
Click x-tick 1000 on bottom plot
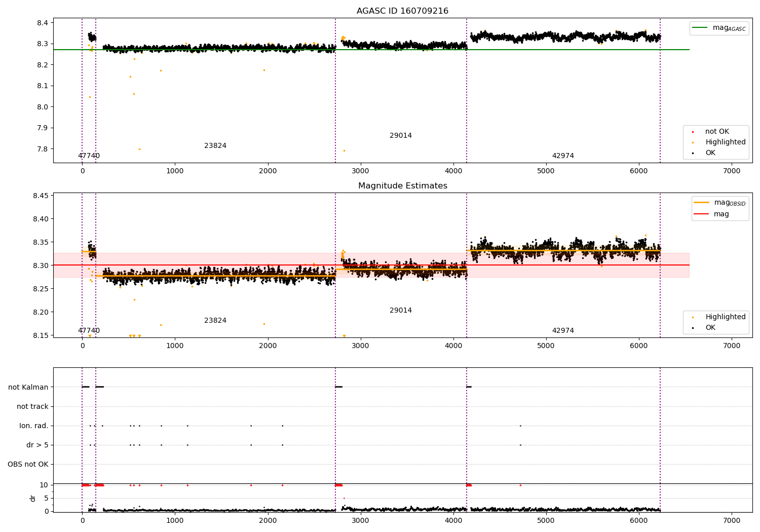tap(175, 520)
